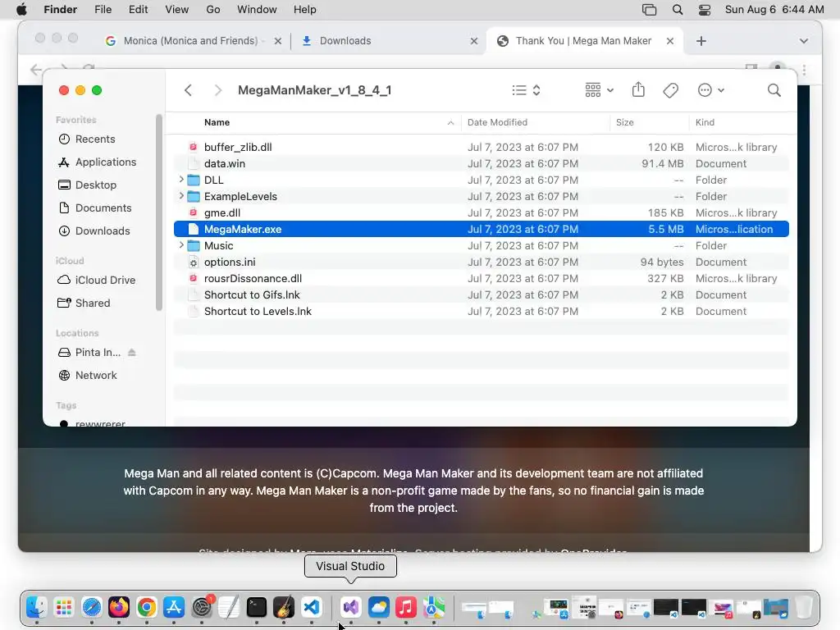
Task: Select the ExampleLevels folder row
Action: (481, 196)
